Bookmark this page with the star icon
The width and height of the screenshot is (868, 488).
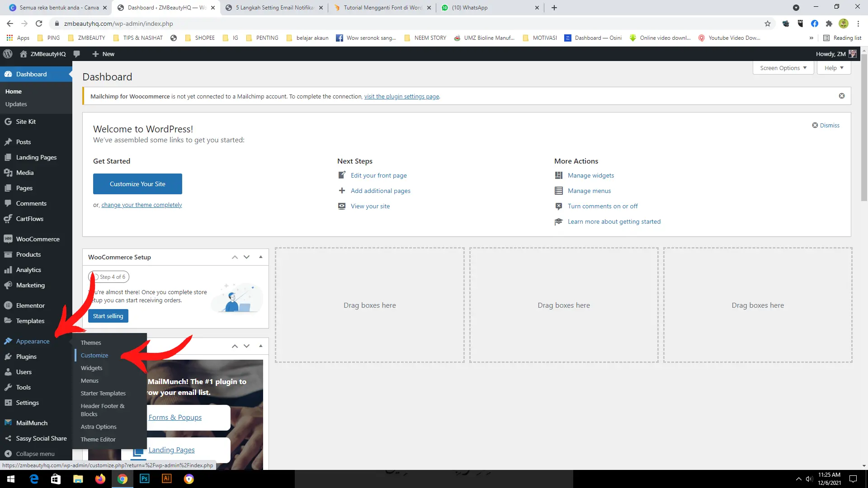768,23
